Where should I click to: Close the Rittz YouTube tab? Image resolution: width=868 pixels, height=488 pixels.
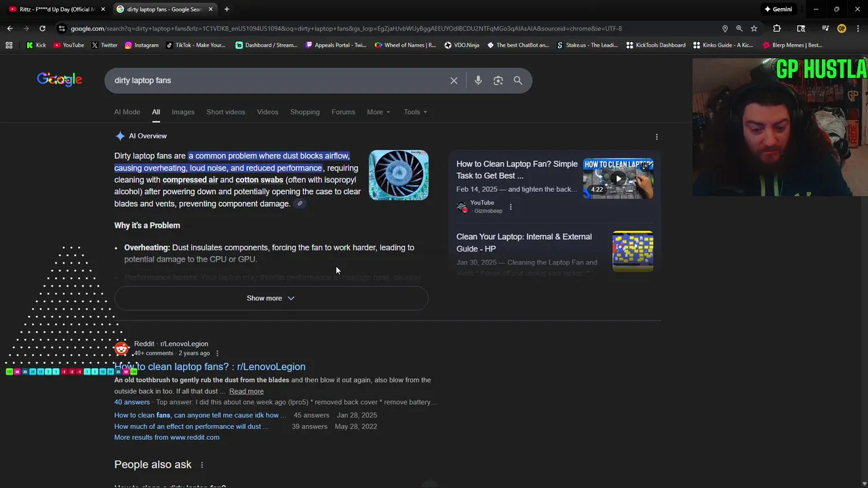pos(103,9)
